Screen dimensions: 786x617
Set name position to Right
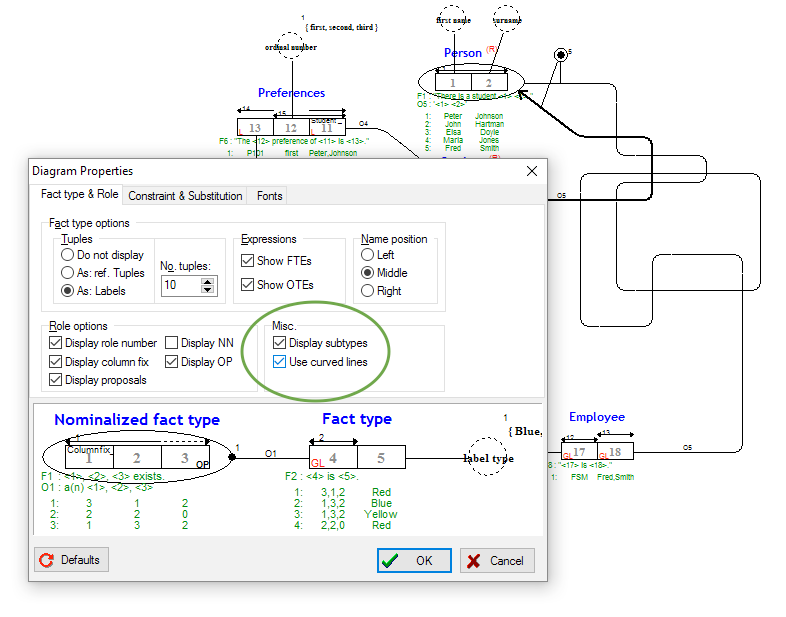click(x=368, y=291)
